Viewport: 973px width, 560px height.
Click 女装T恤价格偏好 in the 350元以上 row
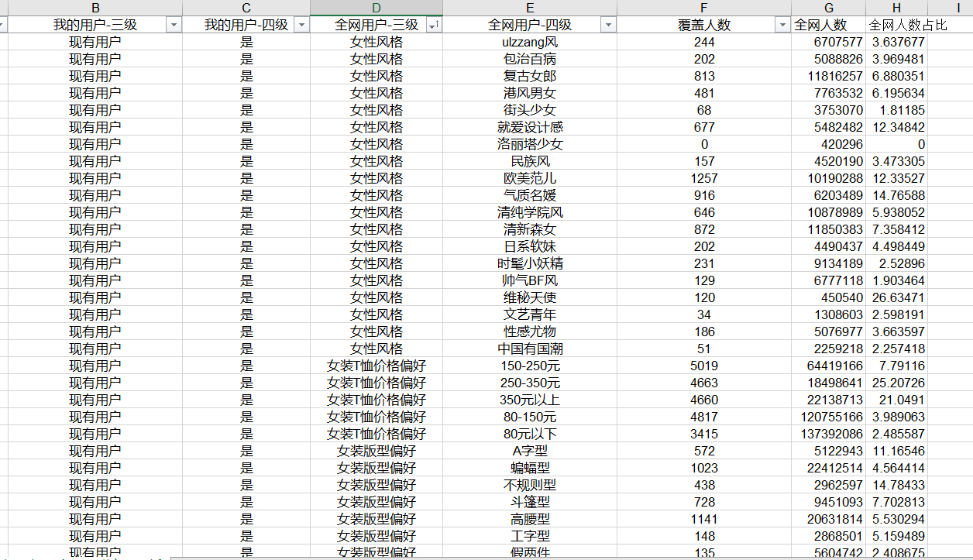(x=376, y=400)
